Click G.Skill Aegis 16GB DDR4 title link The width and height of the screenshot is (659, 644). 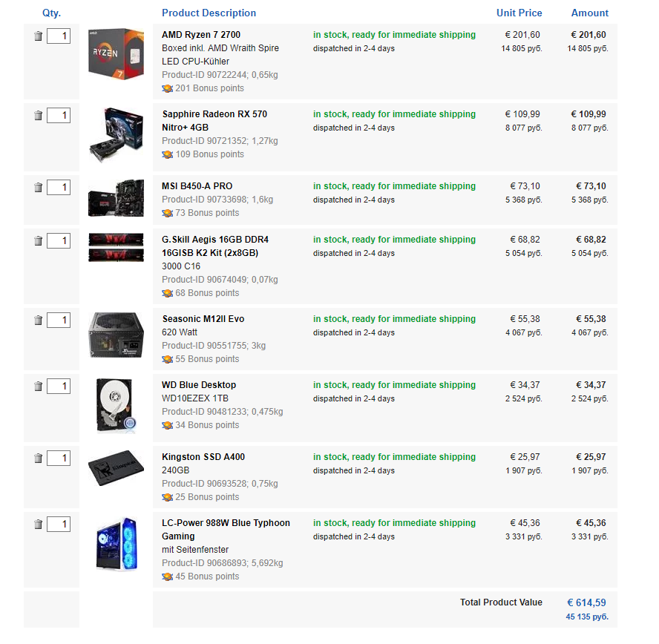coord(215,246)
